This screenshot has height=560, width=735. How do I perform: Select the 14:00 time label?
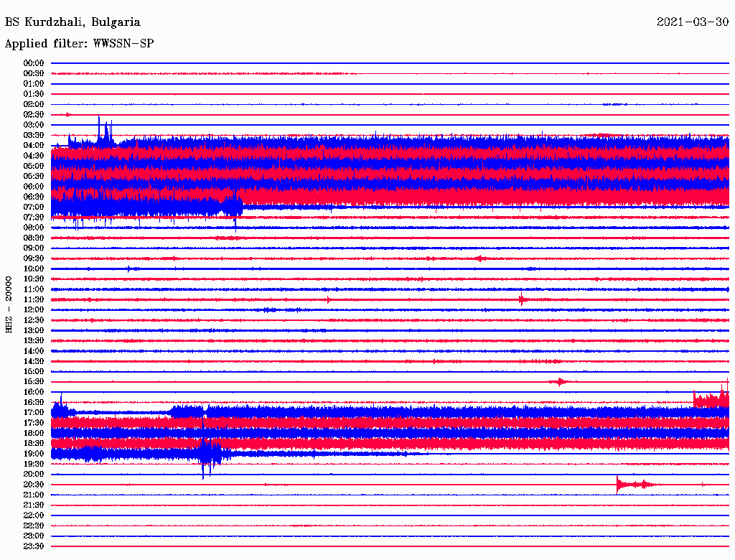[34, 351]
